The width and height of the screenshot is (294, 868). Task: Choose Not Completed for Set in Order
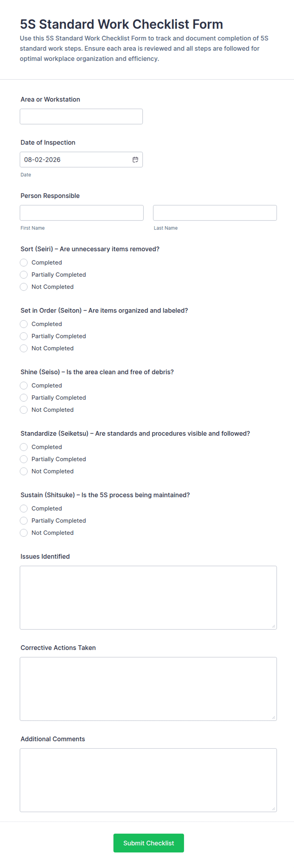click(x=24, y=348)
